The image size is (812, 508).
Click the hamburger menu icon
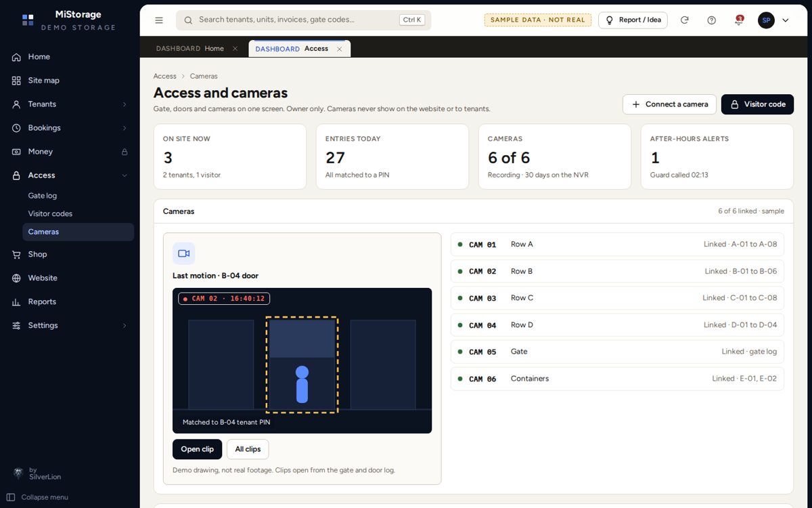click(159, 20)
